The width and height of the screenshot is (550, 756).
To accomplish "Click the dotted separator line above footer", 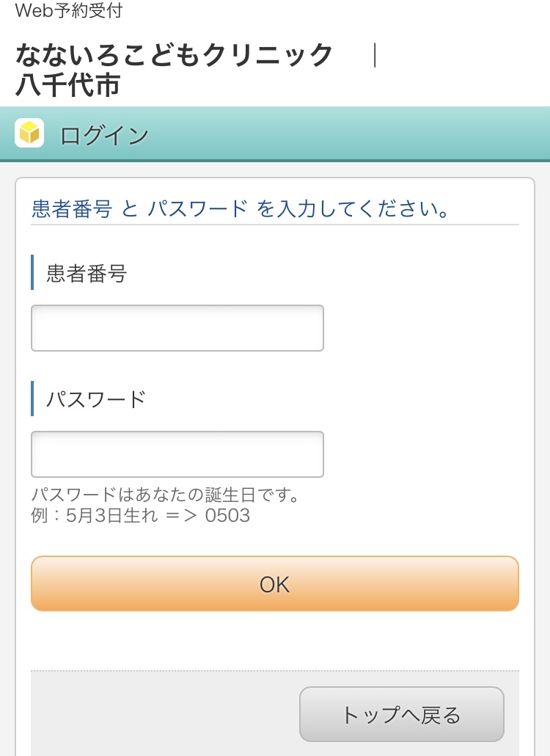I will [x=275, y=671].
